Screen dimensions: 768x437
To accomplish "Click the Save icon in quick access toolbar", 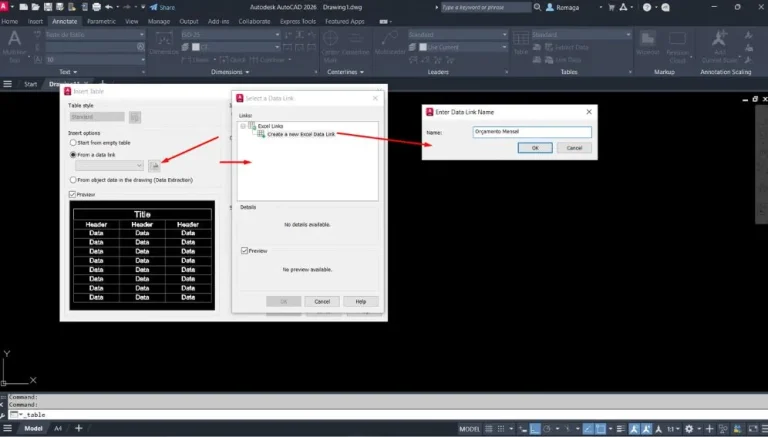I will [48, 7].
